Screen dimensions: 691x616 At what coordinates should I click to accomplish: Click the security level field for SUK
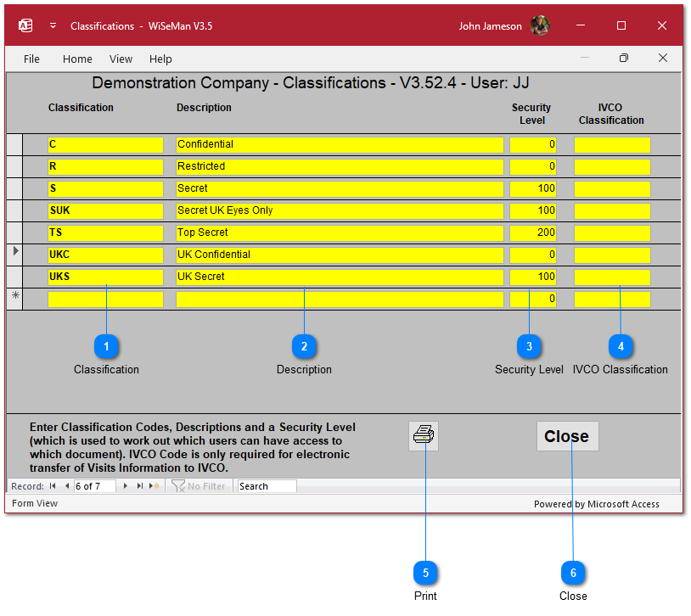pos(533,210)
